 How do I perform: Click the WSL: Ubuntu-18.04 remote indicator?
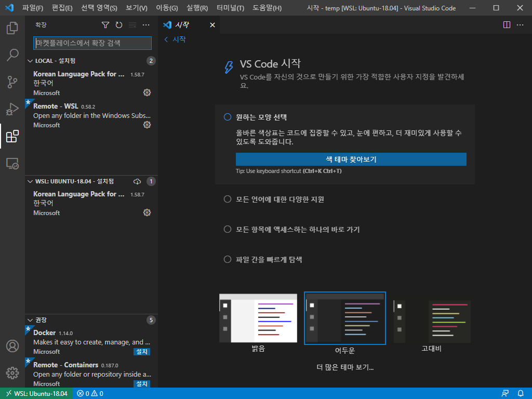(36, 394)
